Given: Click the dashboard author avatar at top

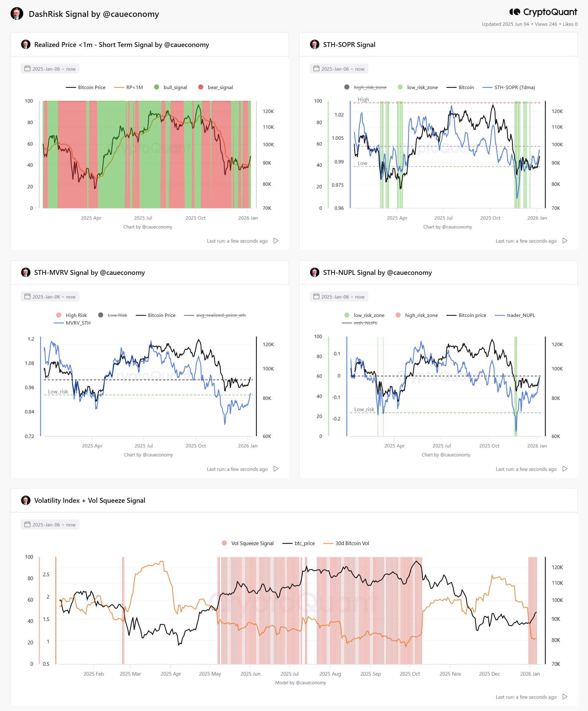Looking at the screenshot, I should (x=17, y=14).
